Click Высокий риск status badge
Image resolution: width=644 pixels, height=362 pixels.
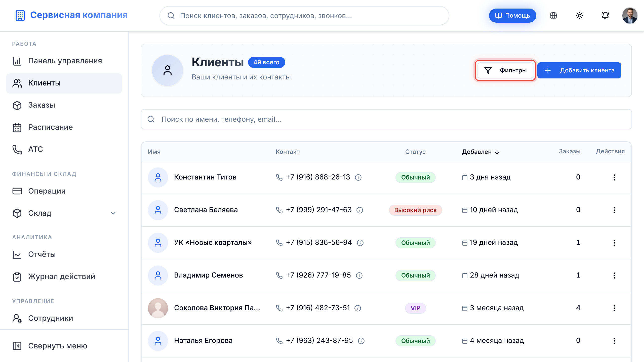415,210
